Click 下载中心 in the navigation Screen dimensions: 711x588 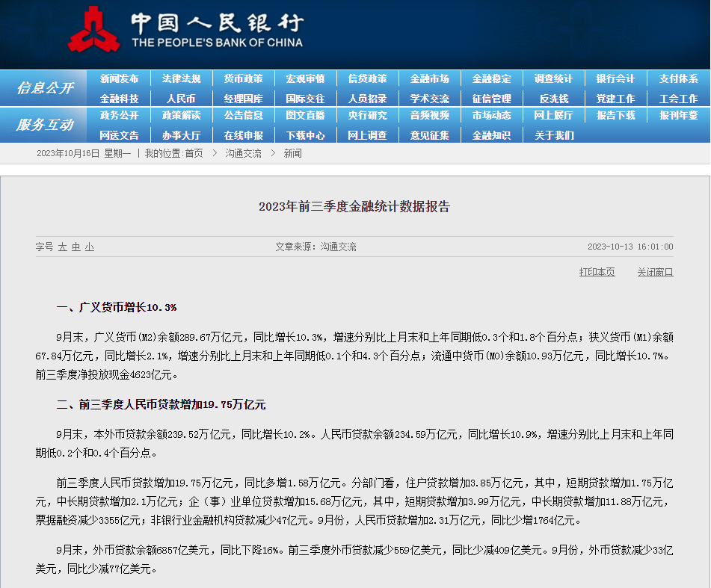(x=305, y=135)
